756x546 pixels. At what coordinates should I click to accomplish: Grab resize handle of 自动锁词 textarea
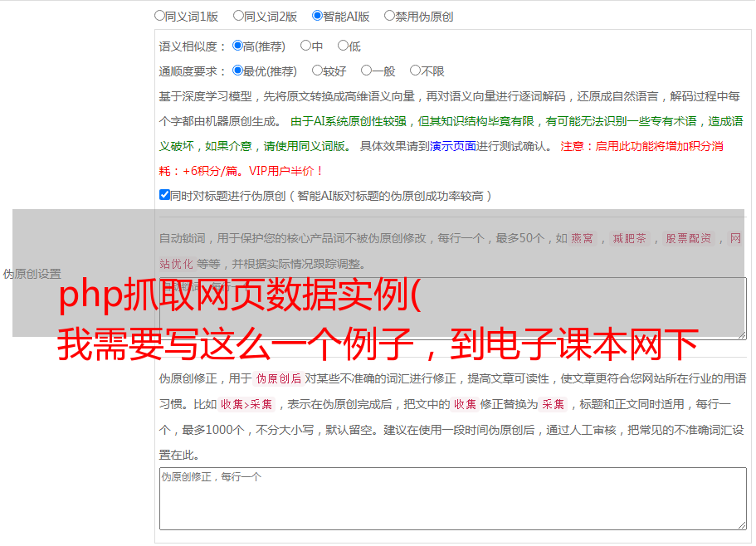(742, 335)
